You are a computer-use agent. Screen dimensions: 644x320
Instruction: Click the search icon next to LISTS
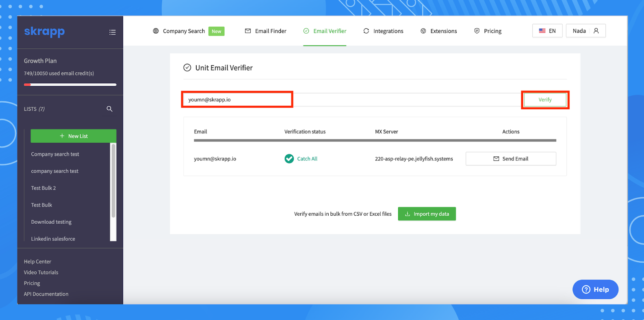(x=109, y=109)
